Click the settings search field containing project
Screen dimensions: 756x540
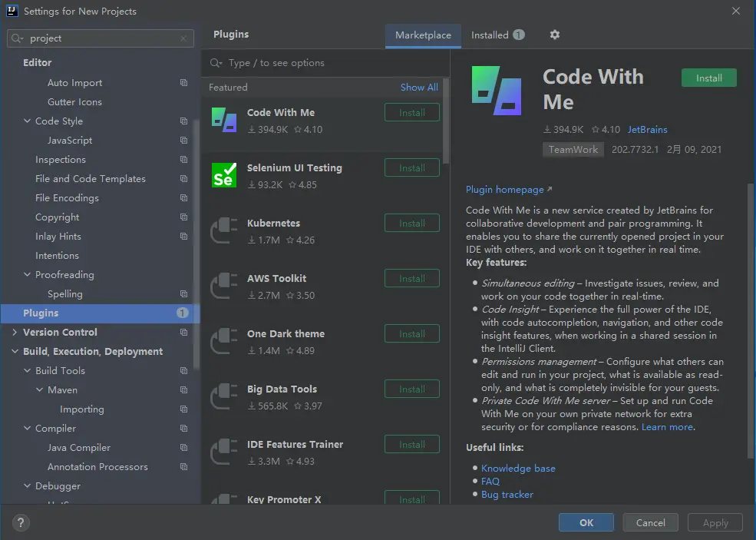[101, 38]
